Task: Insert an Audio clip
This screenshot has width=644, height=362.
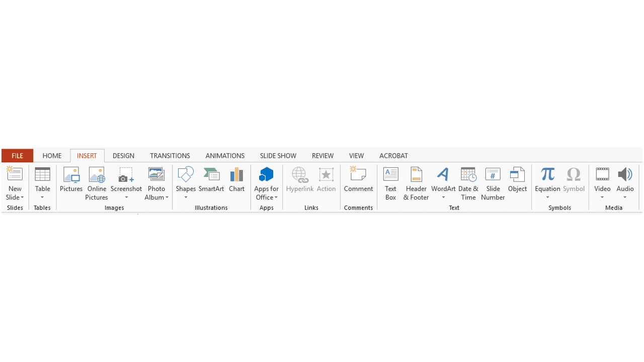Action: tap(625, 182)
